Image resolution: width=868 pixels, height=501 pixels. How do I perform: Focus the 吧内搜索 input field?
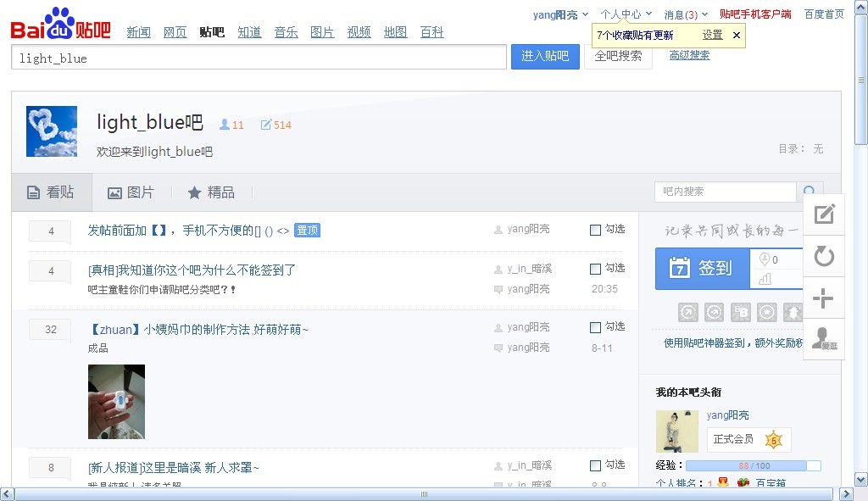[726, 192]
